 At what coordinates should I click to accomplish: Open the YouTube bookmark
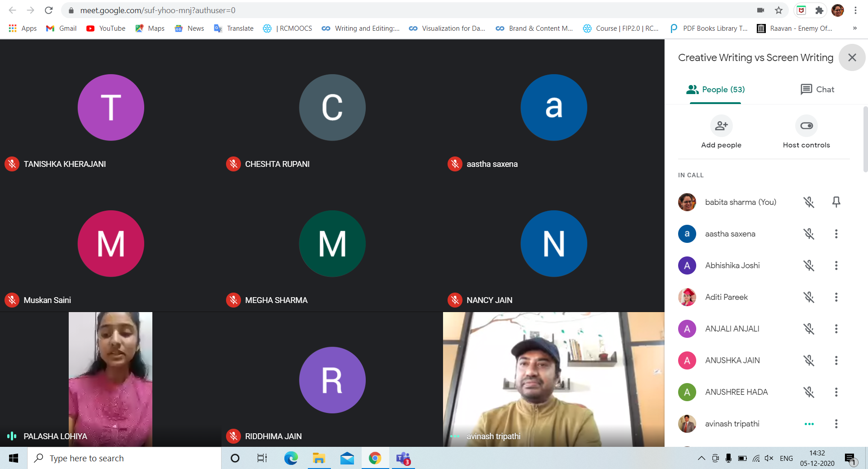(106, 28)
